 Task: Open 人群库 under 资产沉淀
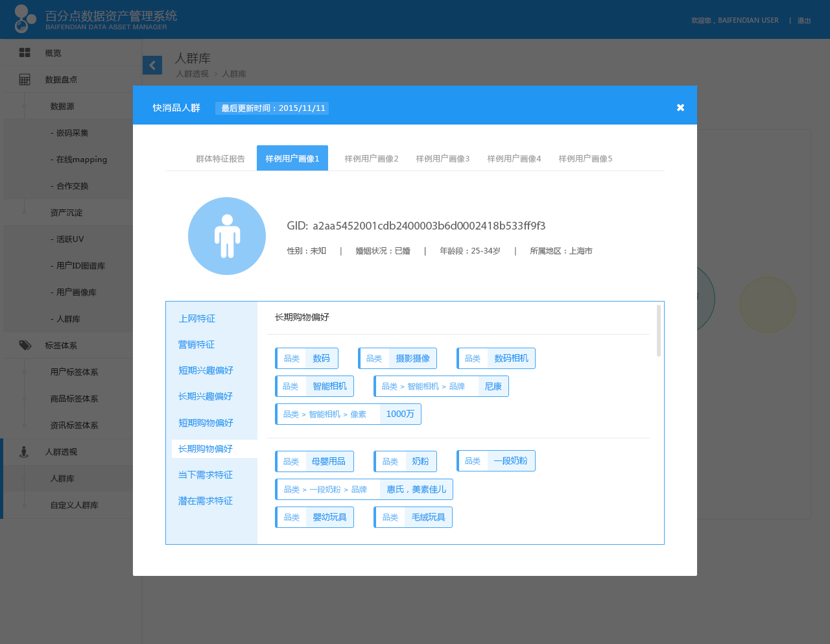point(66,318)
